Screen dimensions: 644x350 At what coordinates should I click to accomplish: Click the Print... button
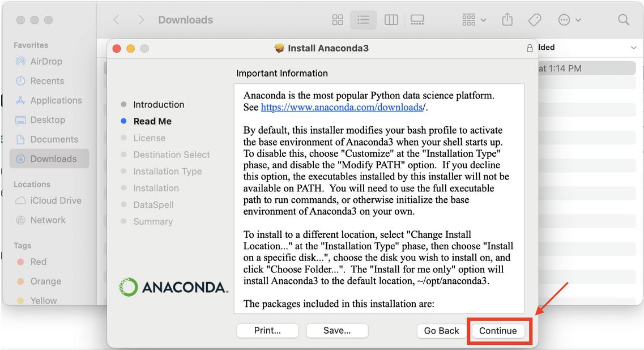tap(267, 330)
